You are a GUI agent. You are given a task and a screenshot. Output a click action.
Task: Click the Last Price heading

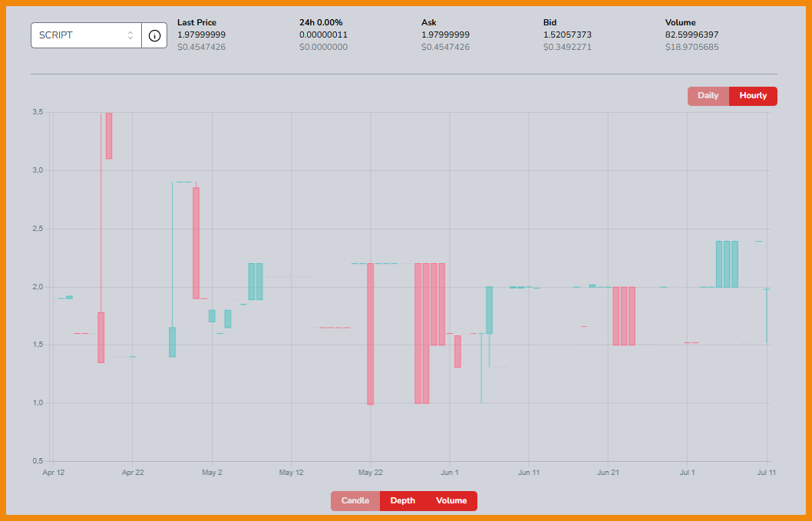tap(196, 22)
